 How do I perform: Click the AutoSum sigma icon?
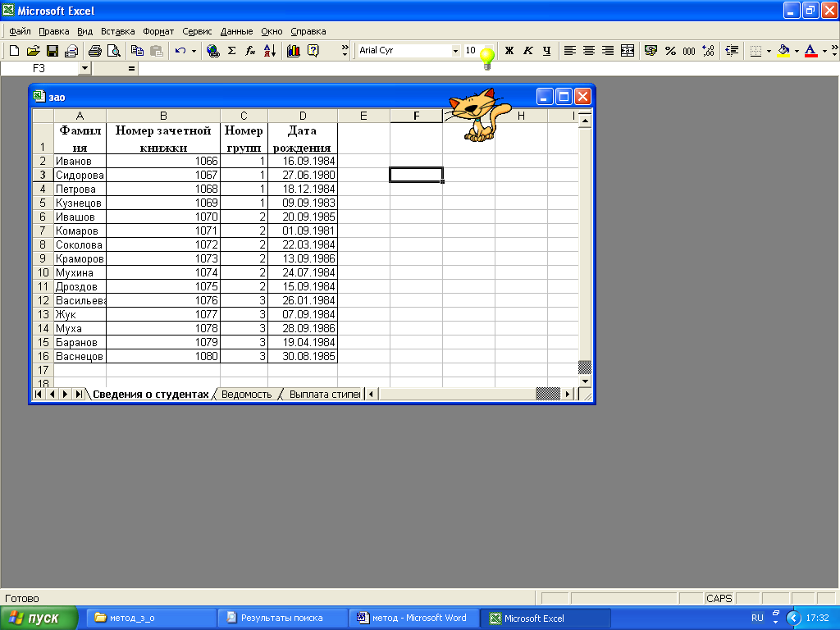[231, 50]
